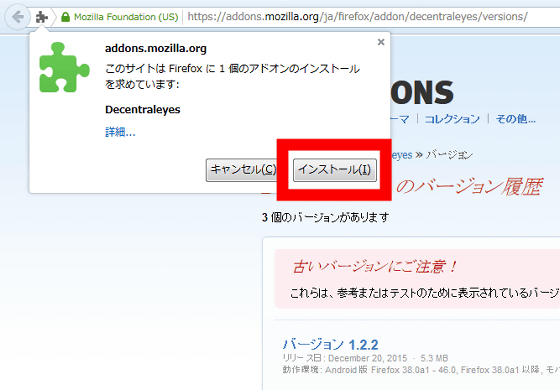Open the バージョン 1.2.2 version link
Screen dimensions: 560x390
(x=330, y=345)
